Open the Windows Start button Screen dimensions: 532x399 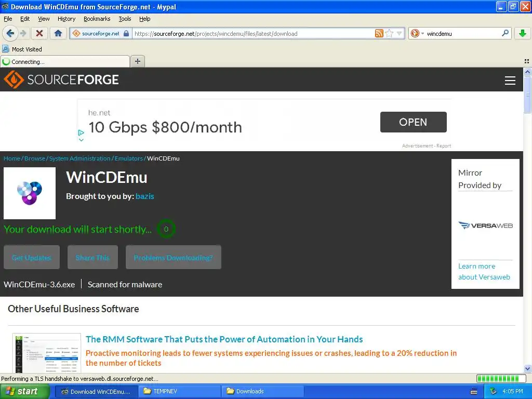point(25,391)
